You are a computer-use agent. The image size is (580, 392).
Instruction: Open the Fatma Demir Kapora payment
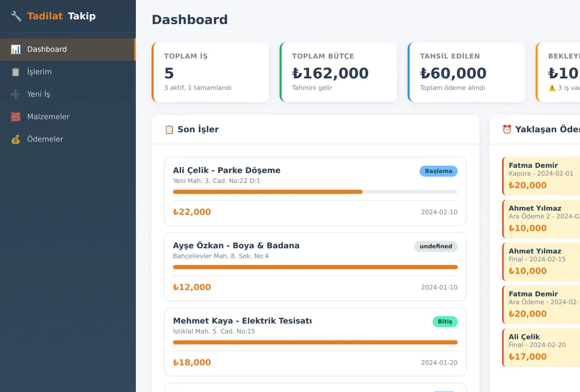coord(541,176)
